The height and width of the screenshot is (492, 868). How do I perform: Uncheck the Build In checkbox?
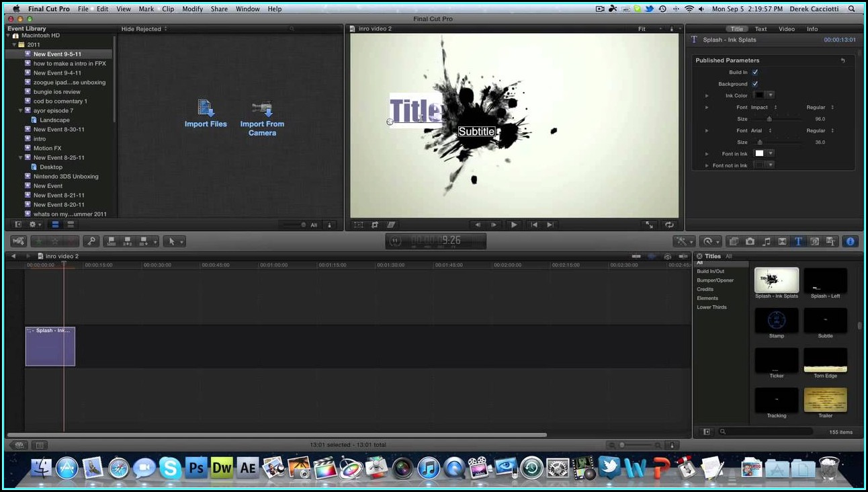pos(755,72)
